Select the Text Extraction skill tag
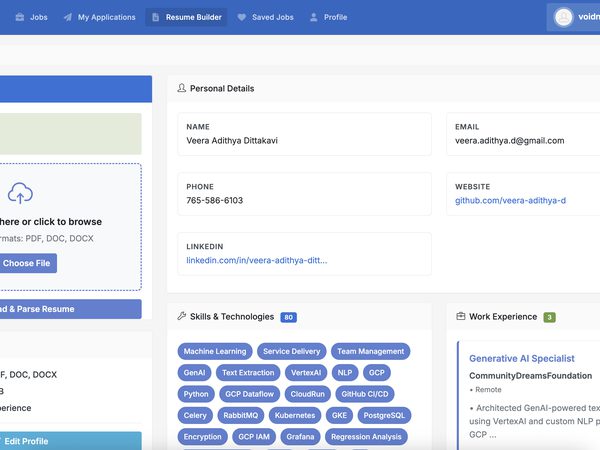Image resolution: width=600 pixels, height=450 pixels. point(248,373)
